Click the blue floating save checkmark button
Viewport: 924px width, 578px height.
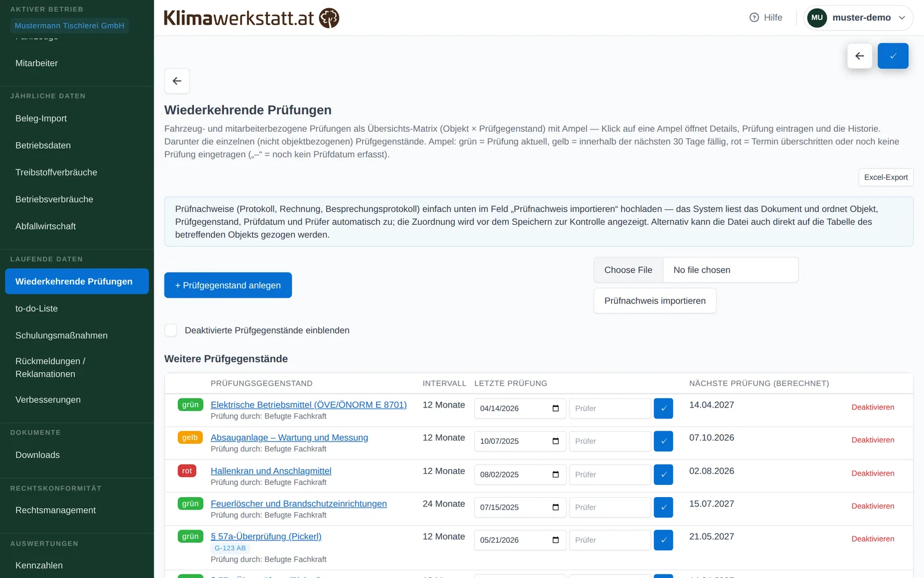[x=893, y=56]
